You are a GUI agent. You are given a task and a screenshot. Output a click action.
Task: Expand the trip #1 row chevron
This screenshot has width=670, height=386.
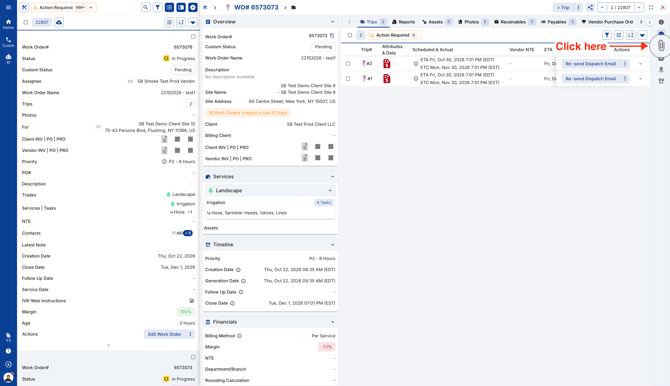click(x=640, y=79)
